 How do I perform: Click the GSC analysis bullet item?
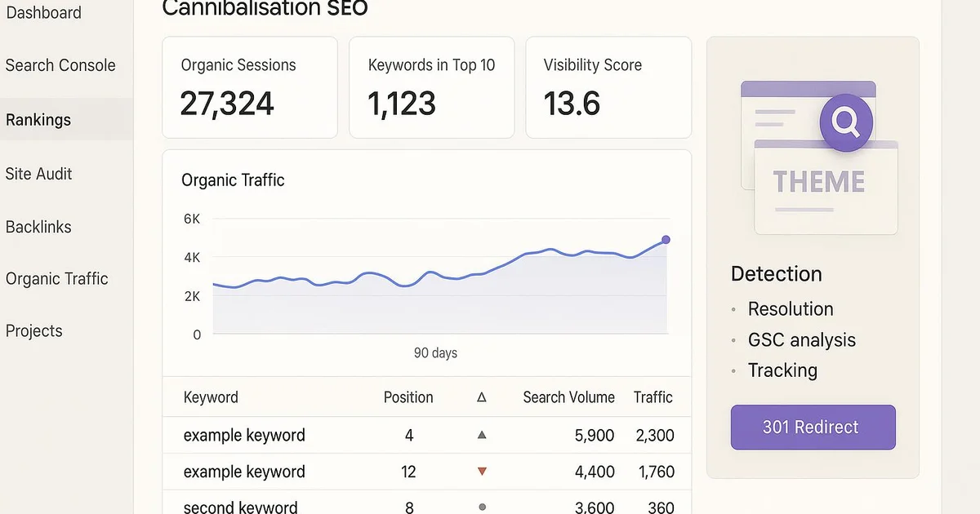click(802, 340)
